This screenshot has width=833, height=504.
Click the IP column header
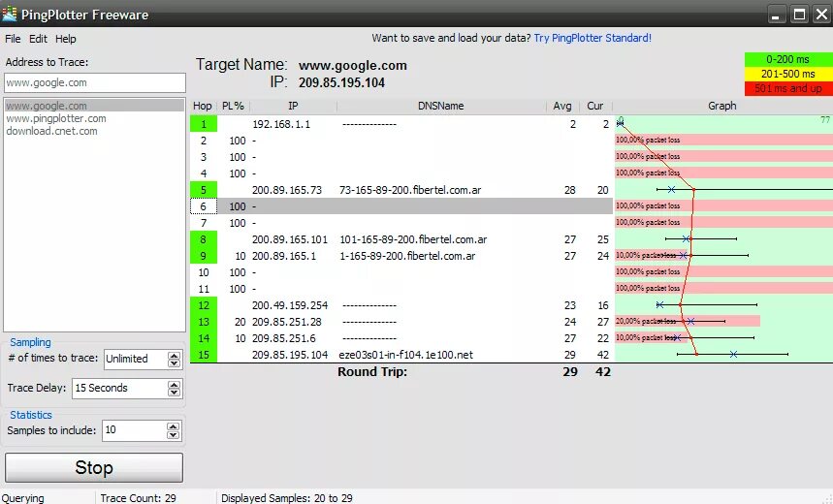(293, 106)
